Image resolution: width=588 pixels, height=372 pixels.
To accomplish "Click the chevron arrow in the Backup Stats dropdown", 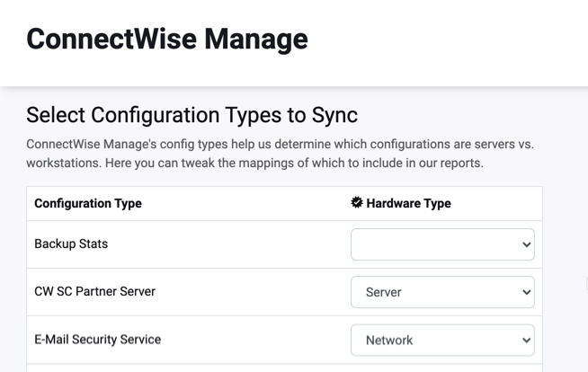I will pyautogui.click(x=526, y=244).
